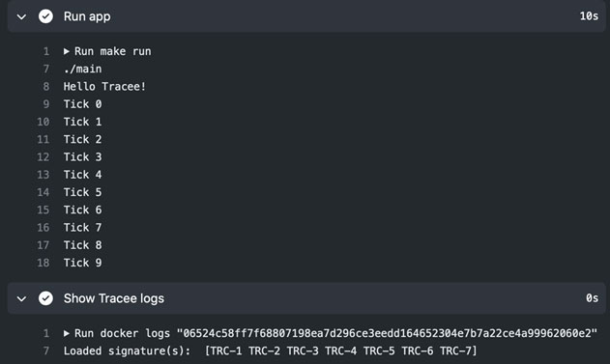The height and width of the screenshot is (364, 610).
Task: Click line number 7 beside Loaded signature(s)
Action: [x=46, y=350]
